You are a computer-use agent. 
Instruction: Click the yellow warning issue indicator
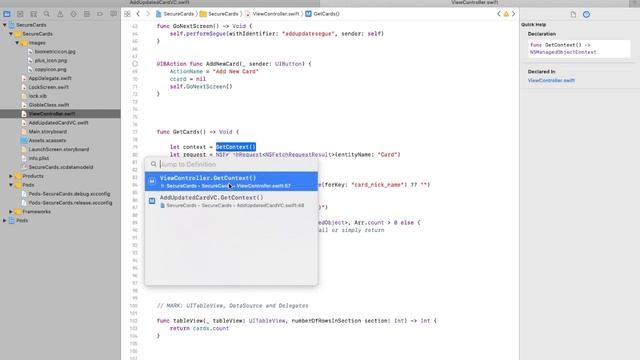pyautogui.click(x=506, y=14)
